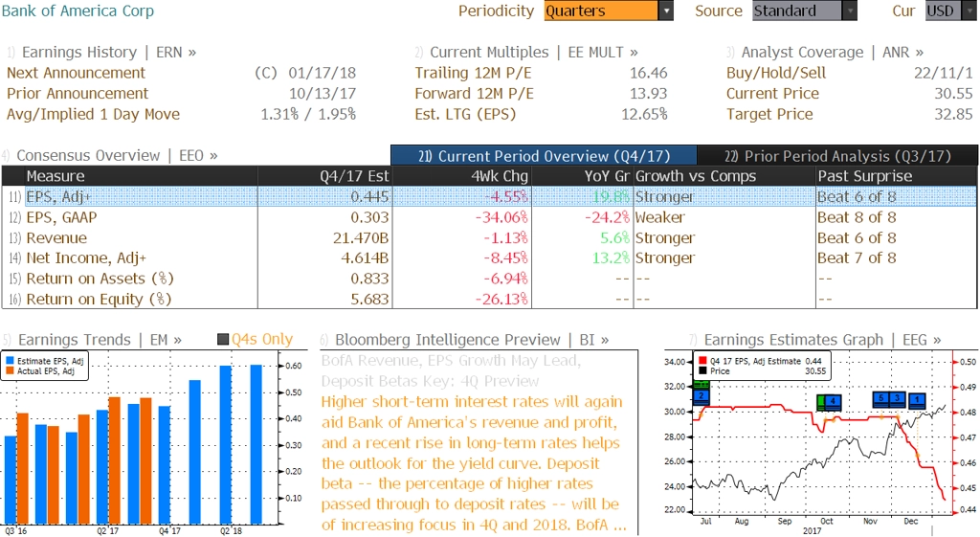
Task: Click black Price legend swatch
Action: (x=702, y=370)
